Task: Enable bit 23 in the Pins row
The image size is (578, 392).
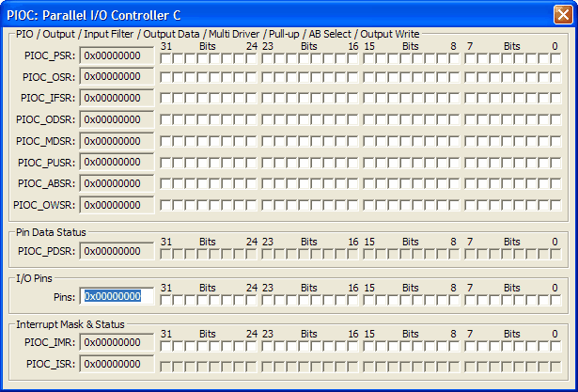Action: (267, 300)
